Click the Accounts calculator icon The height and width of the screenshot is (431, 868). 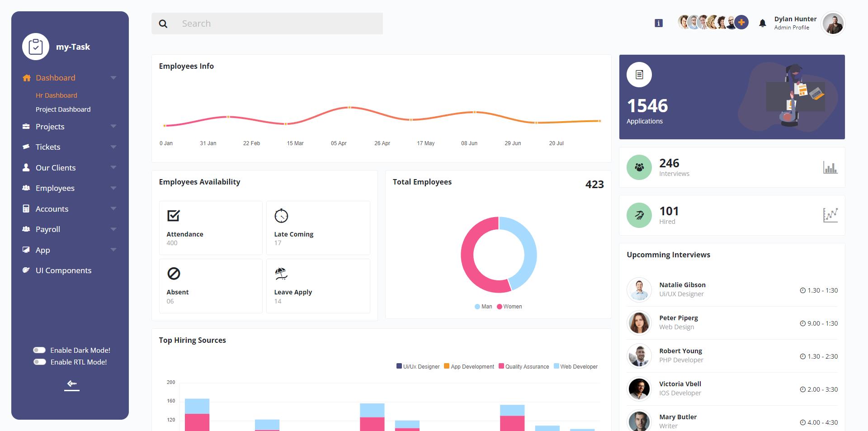point(26,208)
